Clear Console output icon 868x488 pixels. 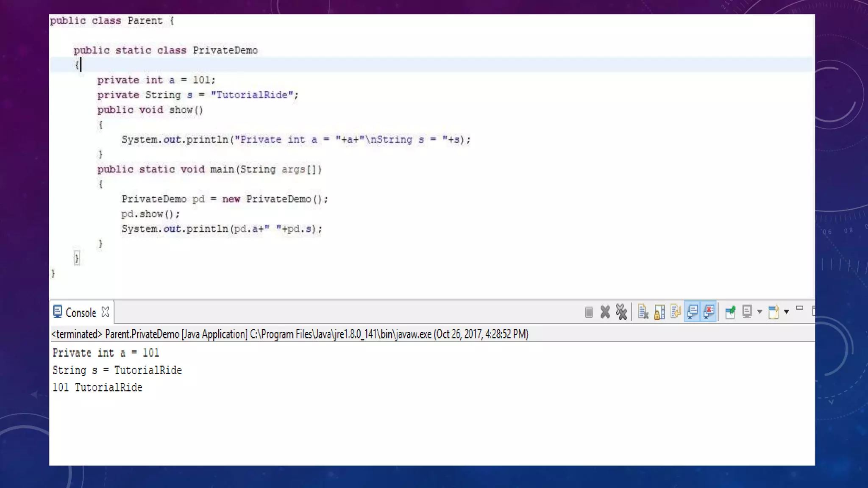(x=643, y=312)
